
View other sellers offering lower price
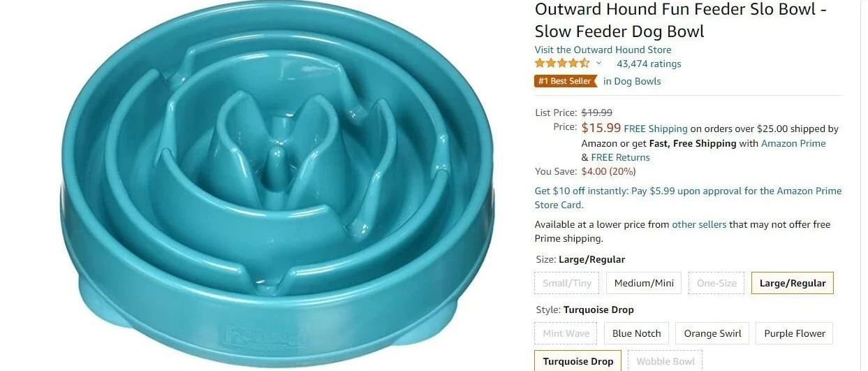coord(699,224)
